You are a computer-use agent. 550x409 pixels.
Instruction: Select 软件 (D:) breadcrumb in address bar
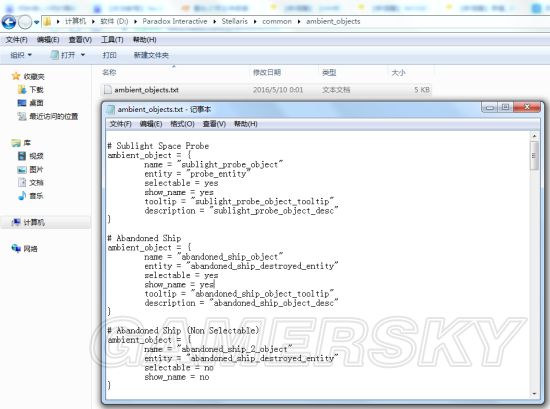click(114, 21)
